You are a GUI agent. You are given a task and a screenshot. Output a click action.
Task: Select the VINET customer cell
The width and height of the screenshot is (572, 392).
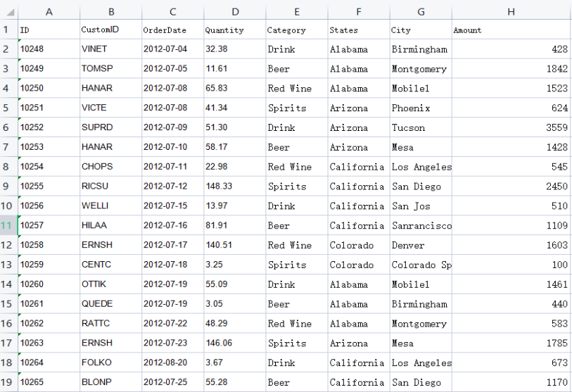click(110, 49)
